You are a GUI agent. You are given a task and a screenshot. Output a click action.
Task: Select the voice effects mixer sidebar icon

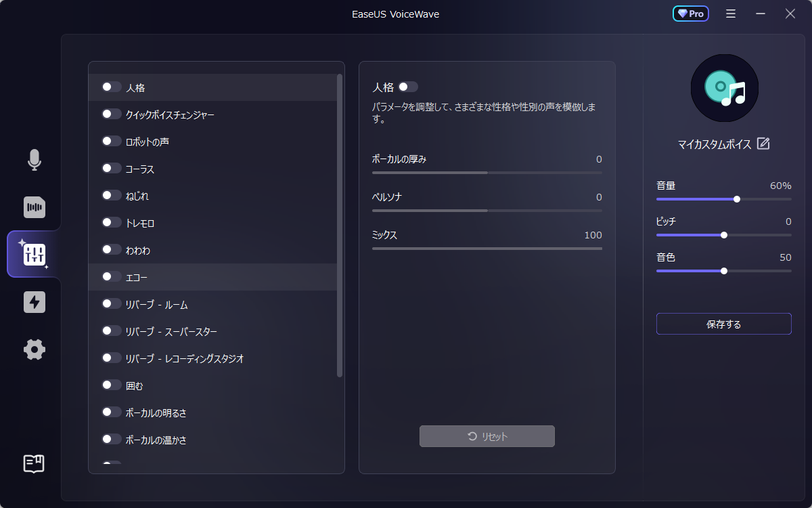click(x=35, y=254)
